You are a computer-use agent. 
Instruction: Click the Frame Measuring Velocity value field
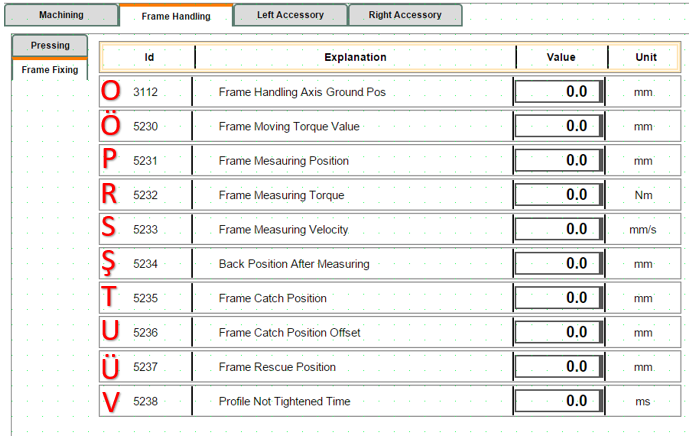559,229
